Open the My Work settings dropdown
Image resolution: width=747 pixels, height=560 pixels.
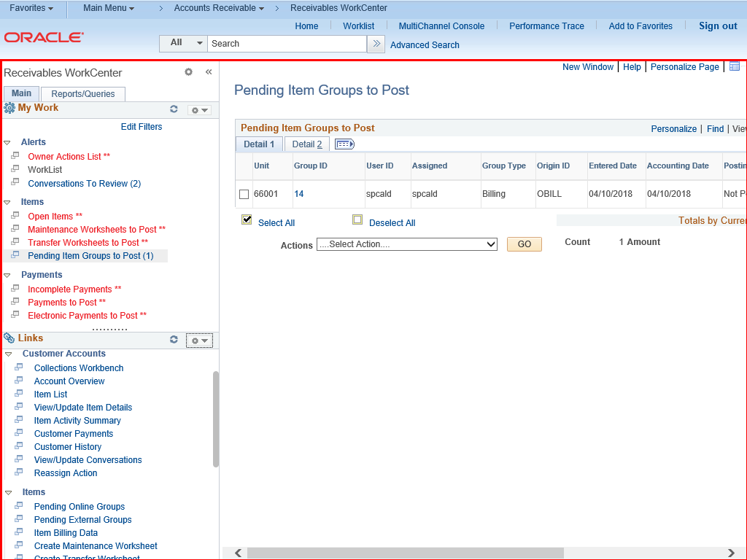point(199,110)
